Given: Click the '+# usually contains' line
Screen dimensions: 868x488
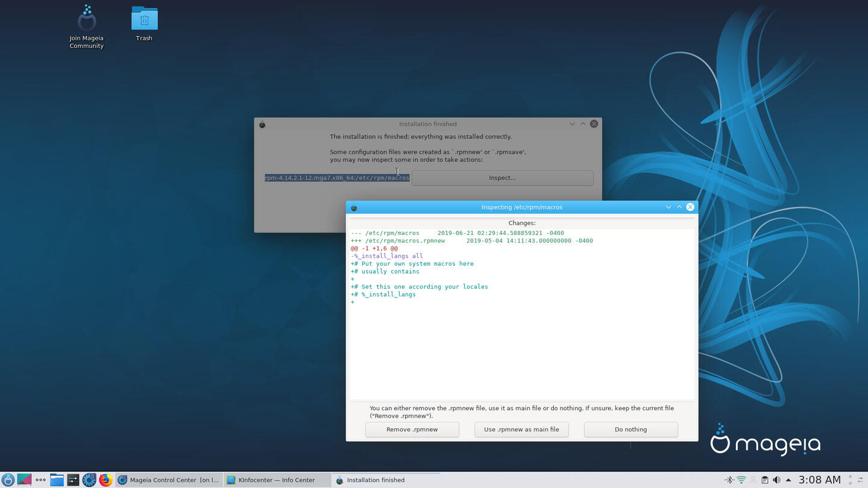Looking at the screenshot, I should (385, 272).
